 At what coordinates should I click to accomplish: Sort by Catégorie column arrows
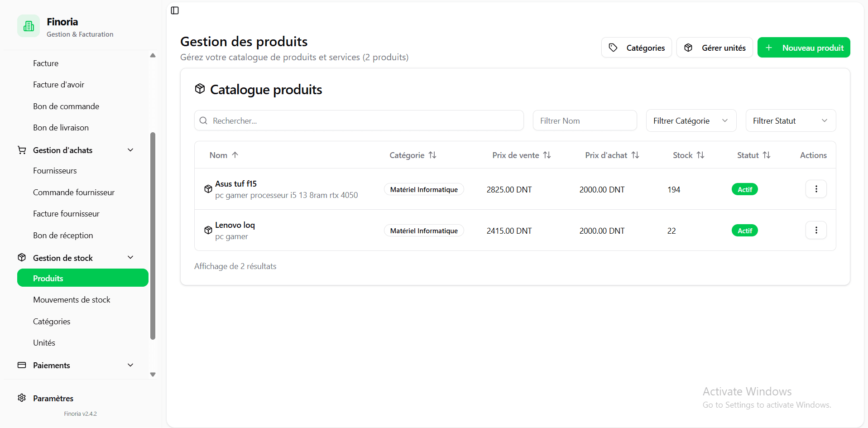point(432,155)
